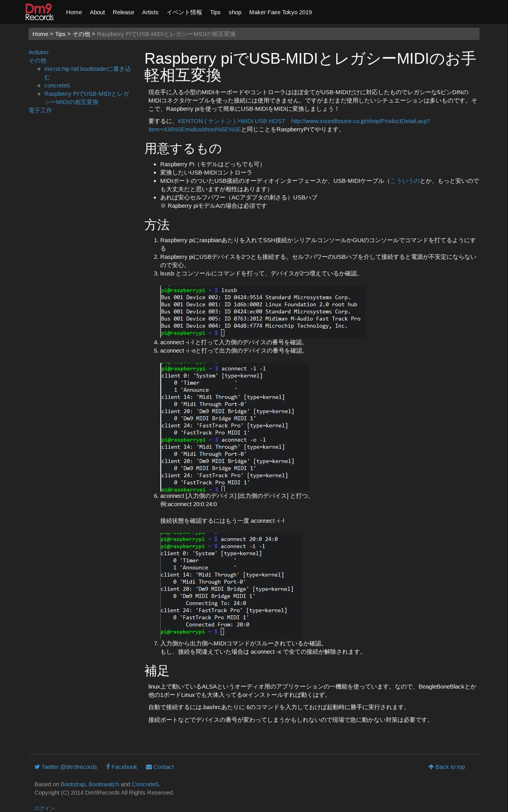This screenshot has height=812, width=508.
Task: Click その他 in the breadcrumb
Action: tap(81, 34)
